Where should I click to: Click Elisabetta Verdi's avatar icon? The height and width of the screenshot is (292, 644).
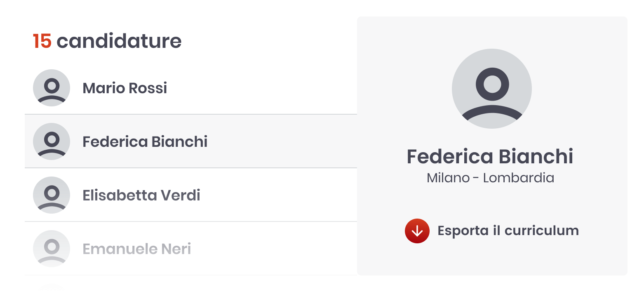[x=52, y=195]
